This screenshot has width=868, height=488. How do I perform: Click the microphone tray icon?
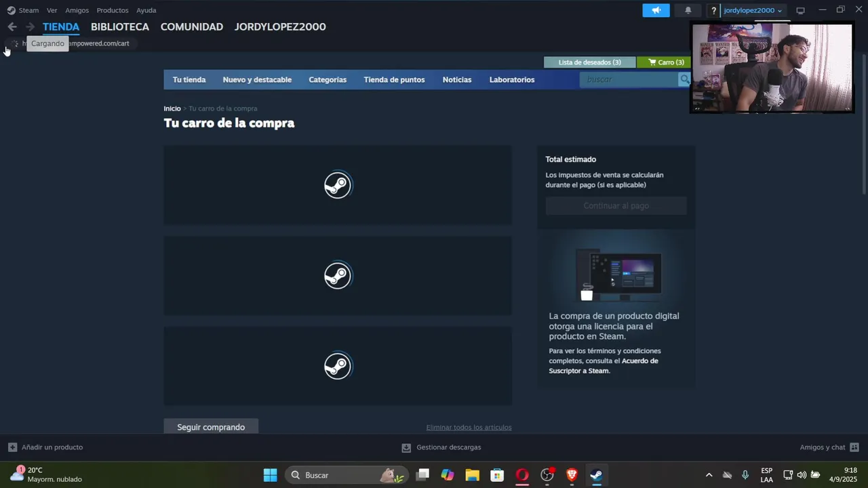click(745, 475)
